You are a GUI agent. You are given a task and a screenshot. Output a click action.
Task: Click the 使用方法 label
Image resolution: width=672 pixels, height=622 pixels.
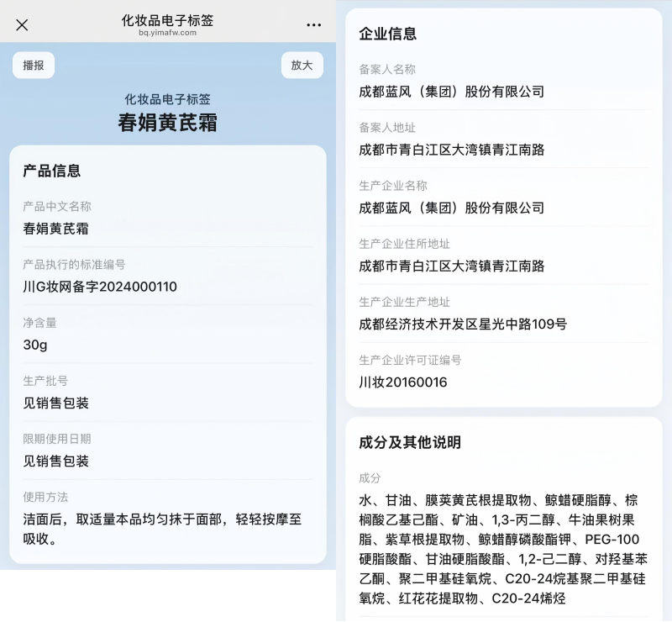[45, 497]
